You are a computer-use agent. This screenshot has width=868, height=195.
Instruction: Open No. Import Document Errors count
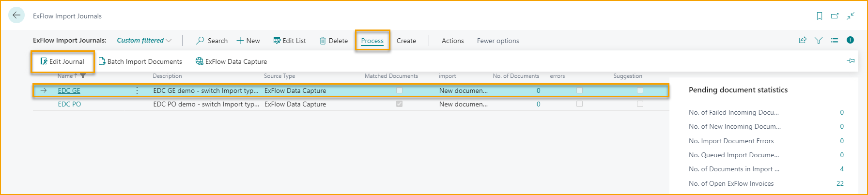(842, 141)
